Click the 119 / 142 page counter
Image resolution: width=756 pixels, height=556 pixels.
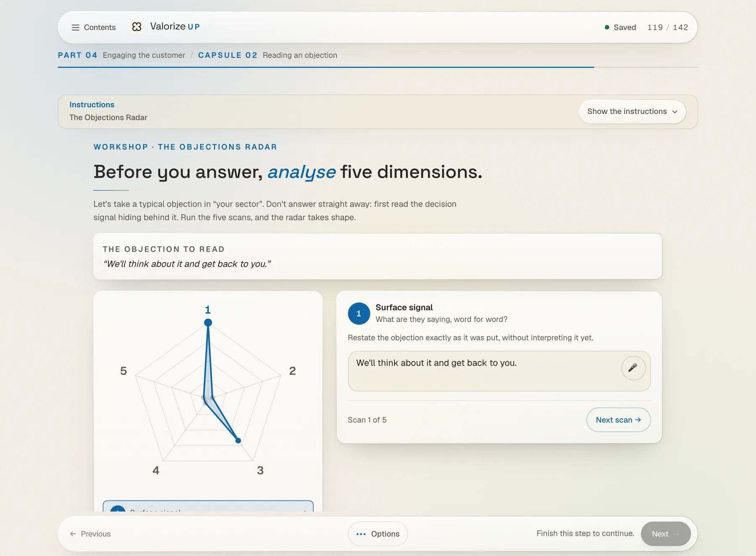668,27
